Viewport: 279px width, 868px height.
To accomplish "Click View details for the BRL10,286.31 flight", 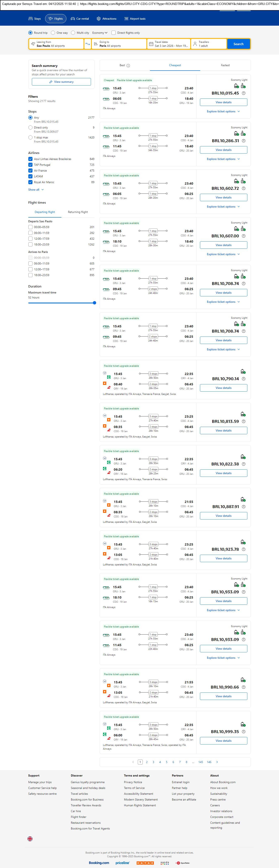I will pyautogui.click(x=224, y=150).
